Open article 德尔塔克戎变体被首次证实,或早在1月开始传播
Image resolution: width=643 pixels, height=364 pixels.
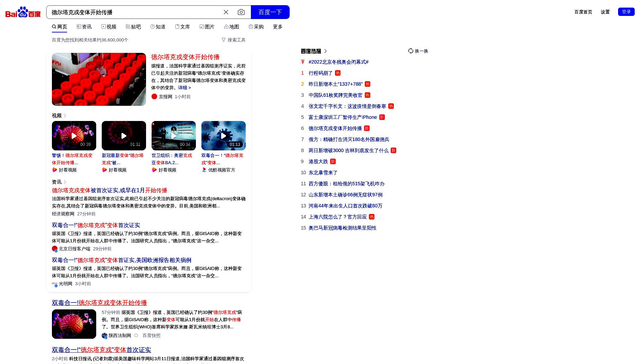point(109,190)
